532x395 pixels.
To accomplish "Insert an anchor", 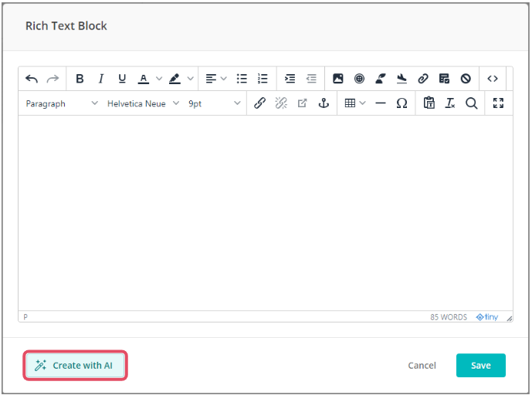I will [x=324, y=103].
